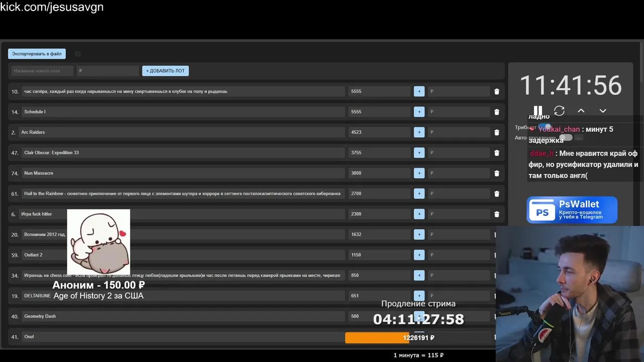
Task: Click plus button on Вспомним 2012 год row
Action: (x=419, y=234)
